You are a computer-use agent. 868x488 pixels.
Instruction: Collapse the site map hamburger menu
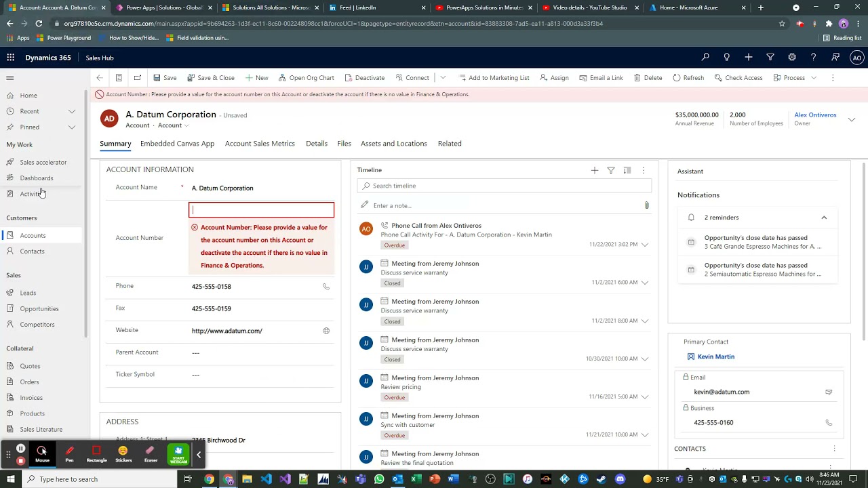10,78
